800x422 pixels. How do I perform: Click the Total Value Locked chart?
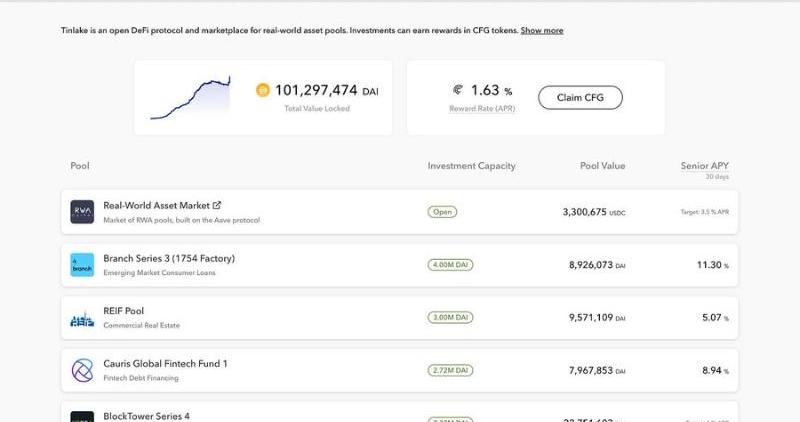tap(190, 98)
